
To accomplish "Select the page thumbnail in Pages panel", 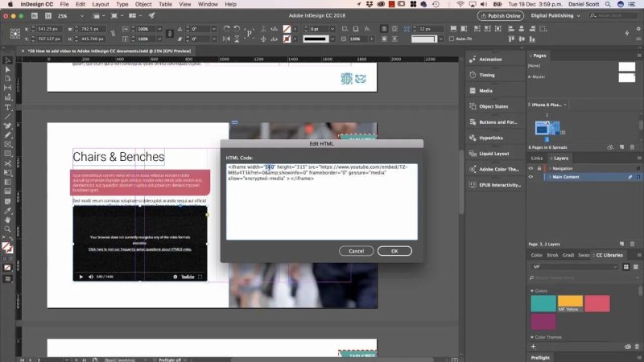I will click(547, 128).
